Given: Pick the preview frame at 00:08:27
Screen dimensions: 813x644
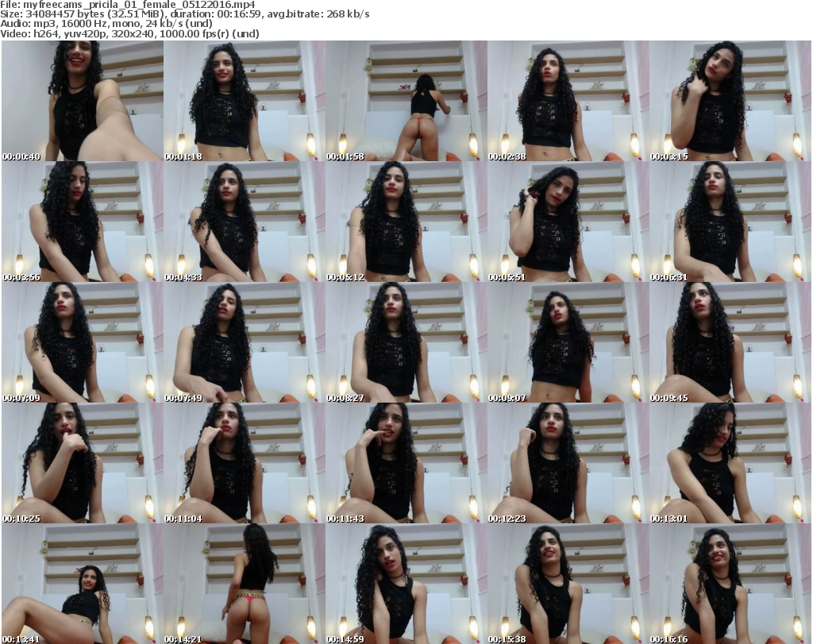Looking at the screenshot, I should [406, 342].
